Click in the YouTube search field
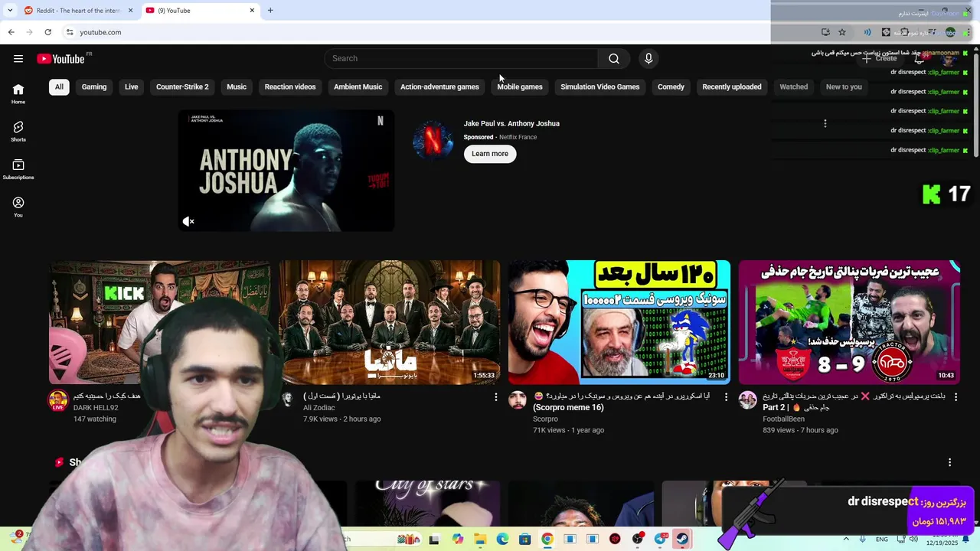This screenshot has width=980, height=551. 461,59
